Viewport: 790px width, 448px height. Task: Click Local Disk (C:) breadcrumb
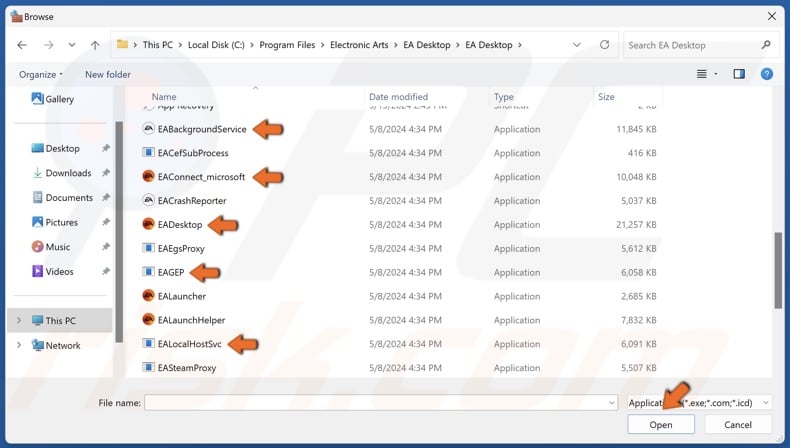coord(216,45)
